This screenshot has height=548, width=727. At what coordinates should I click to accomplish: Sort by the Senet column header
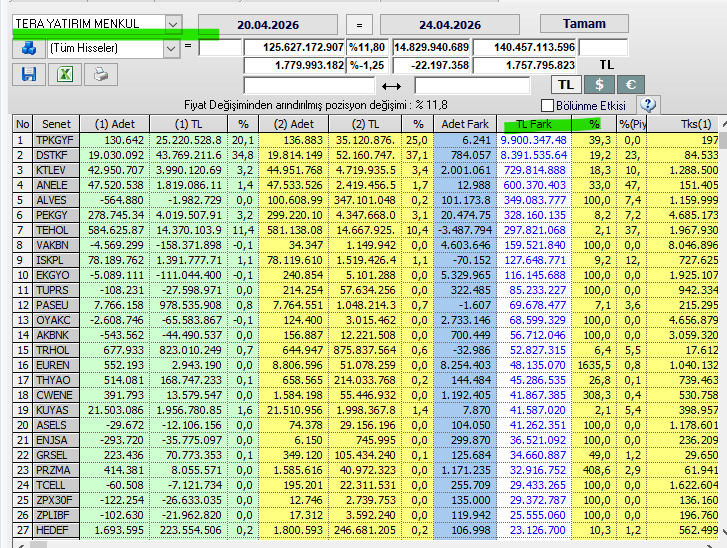click(56, 124)
